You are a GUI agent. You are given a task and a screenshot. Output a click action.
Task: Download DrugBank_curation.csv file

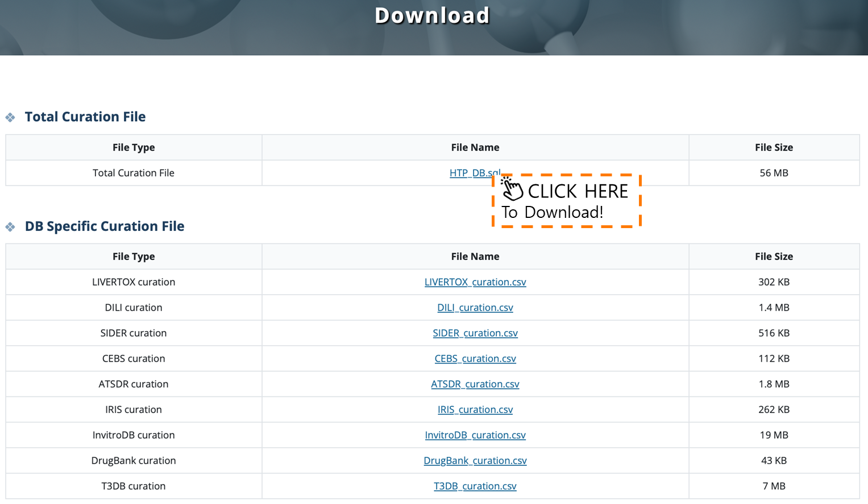tap(475, 461)
